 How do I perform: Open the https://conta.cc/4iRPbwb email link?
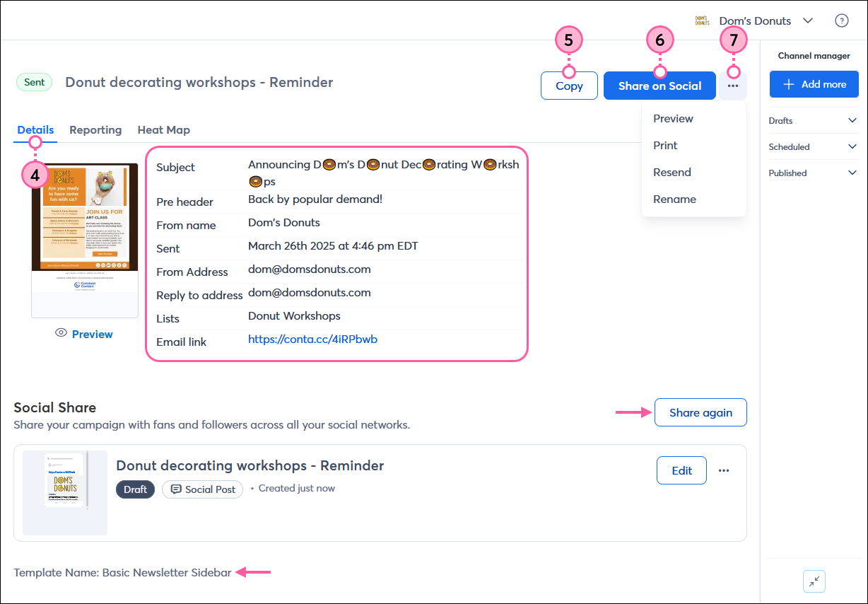(x=312, y=339)
